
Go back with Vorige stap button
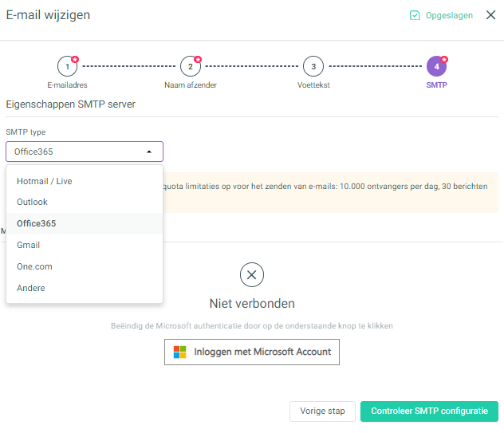322,411
